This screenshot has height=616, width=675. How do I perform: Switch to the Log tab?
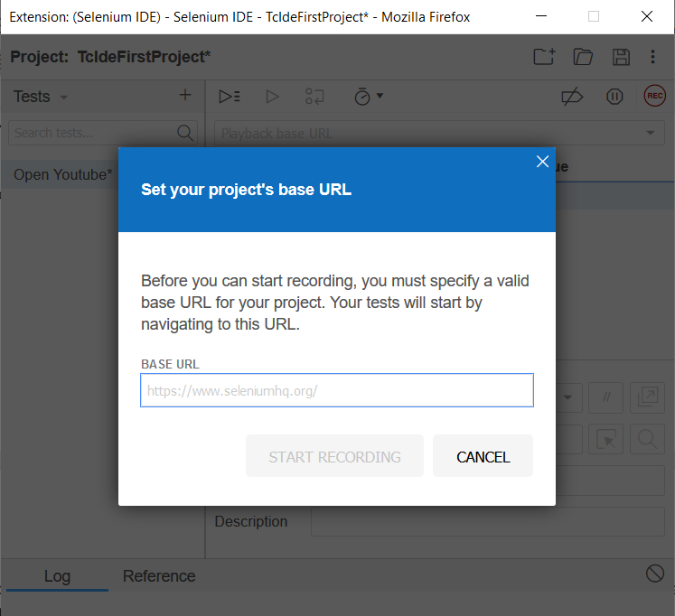click(57, 576)
